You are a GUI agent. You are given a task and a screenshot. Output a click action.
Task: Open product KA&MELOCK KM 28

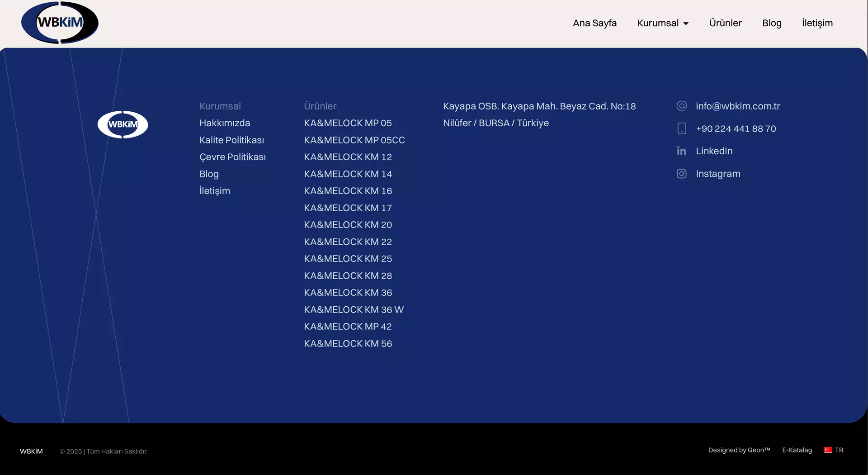[348, 276]
